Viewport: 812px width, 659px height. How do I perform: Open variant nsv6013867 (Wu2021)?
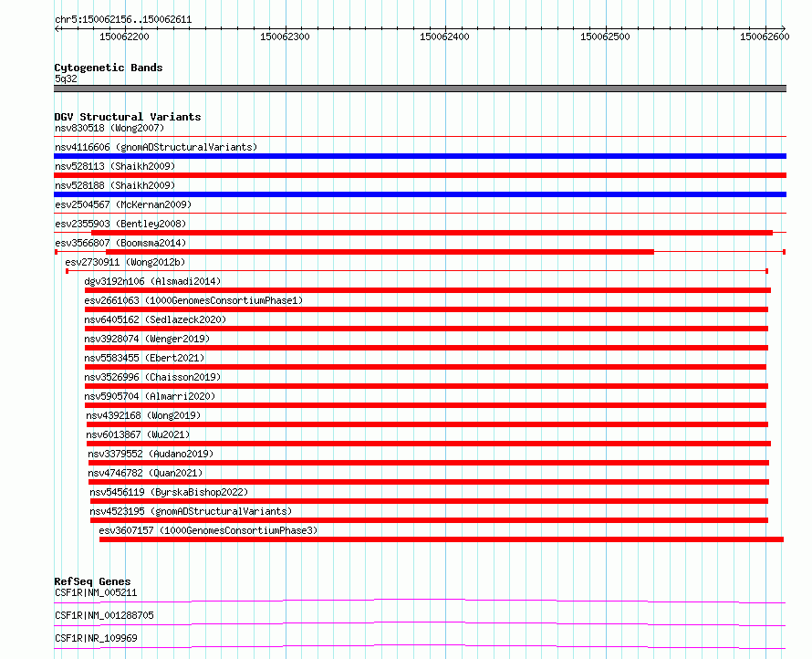tap(139, 434)
